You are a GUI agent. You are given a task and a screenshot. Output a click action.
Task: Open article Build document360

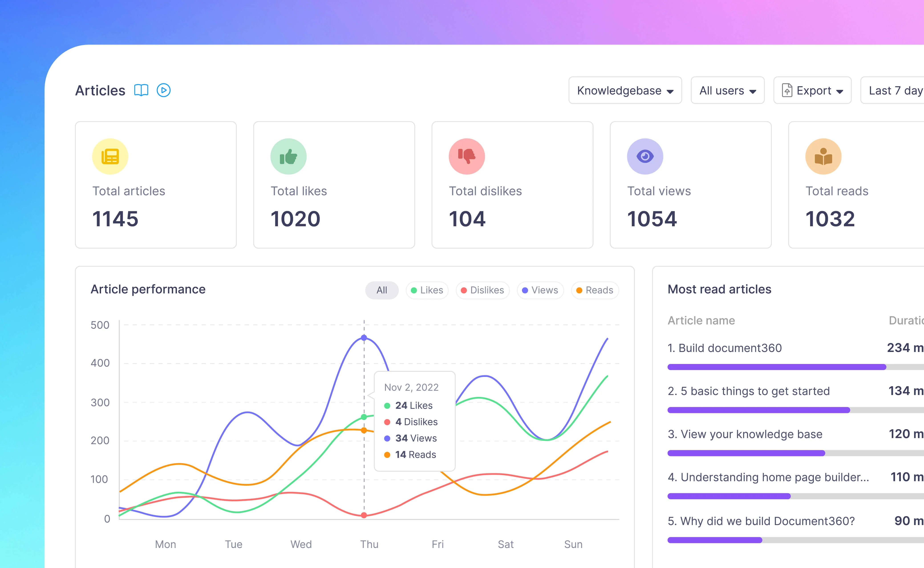[724, 348]
